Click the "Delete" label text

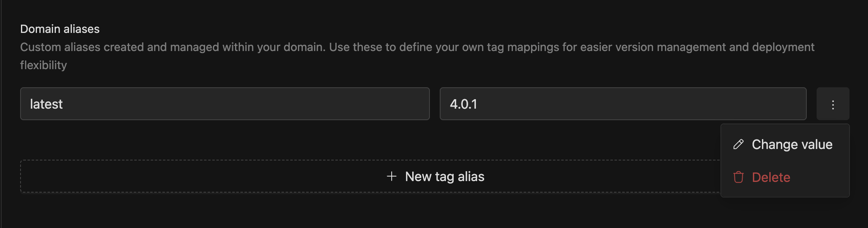click(771, 177)
